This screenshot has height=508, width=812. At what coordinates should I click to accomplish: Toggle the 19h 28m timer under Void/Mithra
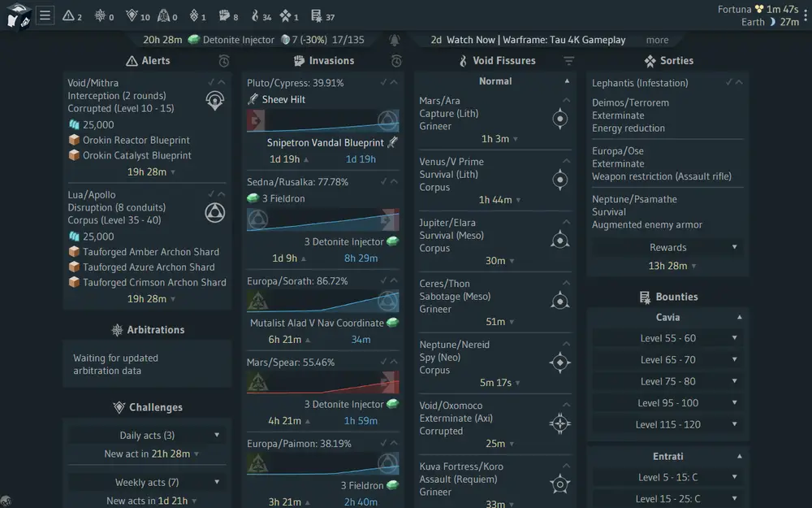click(x=151, y=172)
